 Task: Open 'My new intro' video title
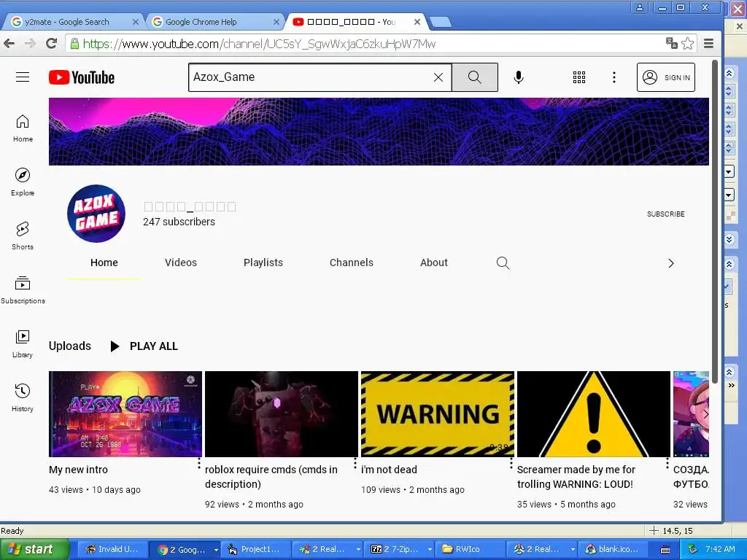coord(78,470)
